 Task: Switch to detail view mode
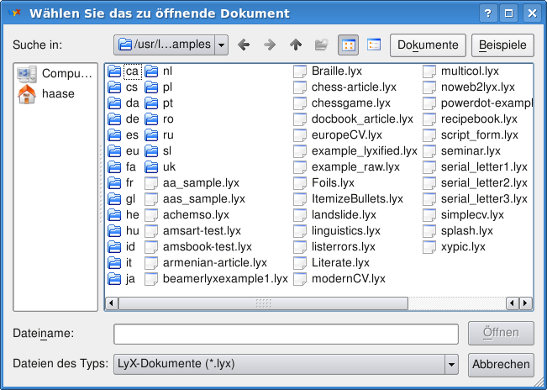point(374,45)
